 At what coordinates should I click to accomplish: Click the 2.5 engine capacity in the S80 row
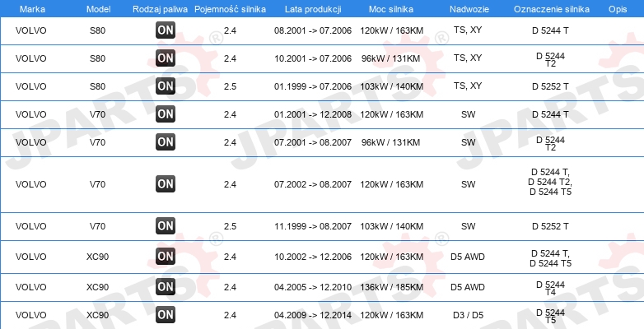pyautogui.click(x=230, y=86)
